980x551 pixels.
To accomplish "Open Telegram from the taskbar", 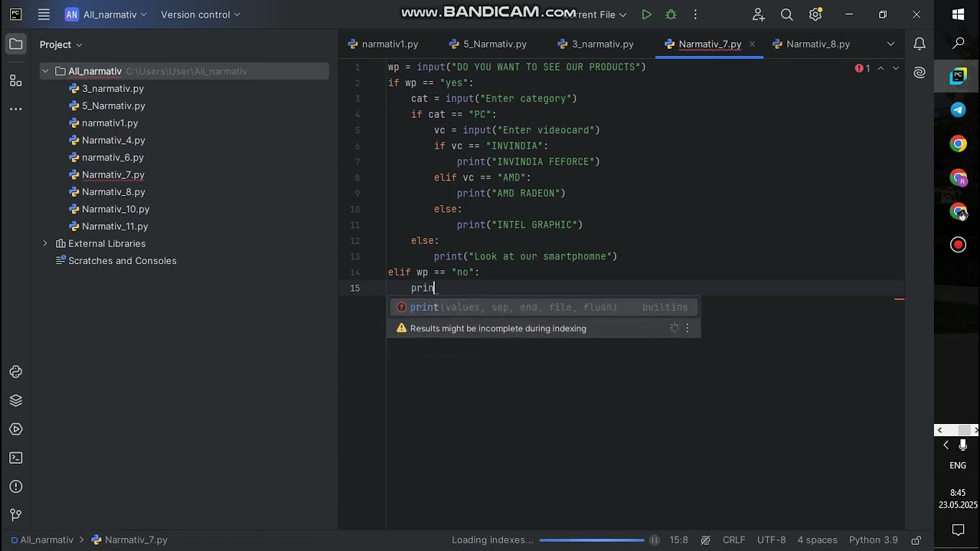I will click(x=958, y=110).
